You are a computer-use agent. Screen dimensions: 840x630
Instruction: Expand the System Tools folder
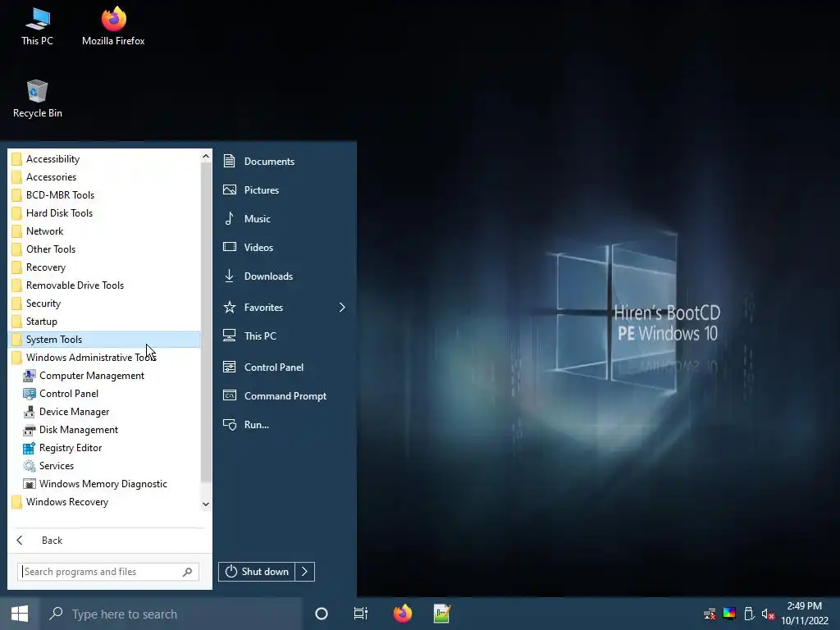[x=105, y=340]
